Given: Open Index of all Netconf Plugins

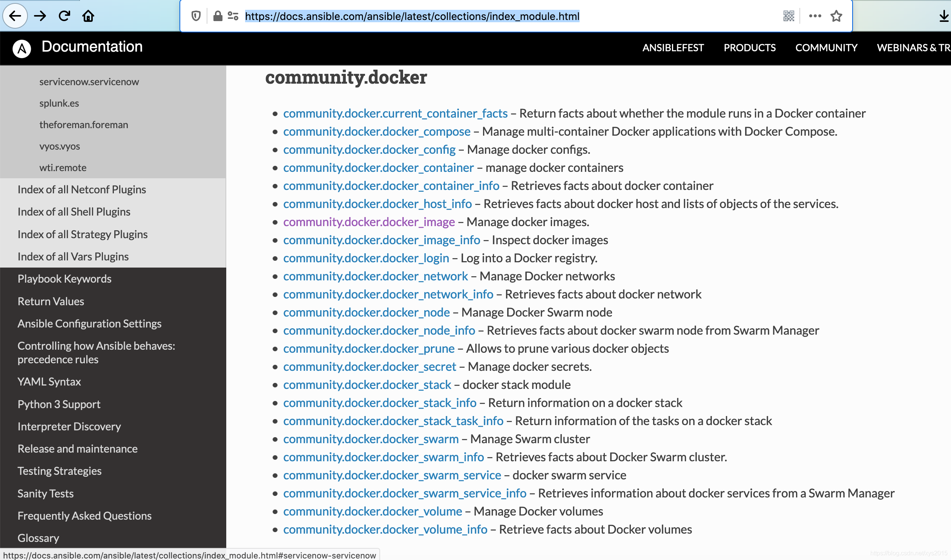Looking at the screenshot, I should click(82, 190).
